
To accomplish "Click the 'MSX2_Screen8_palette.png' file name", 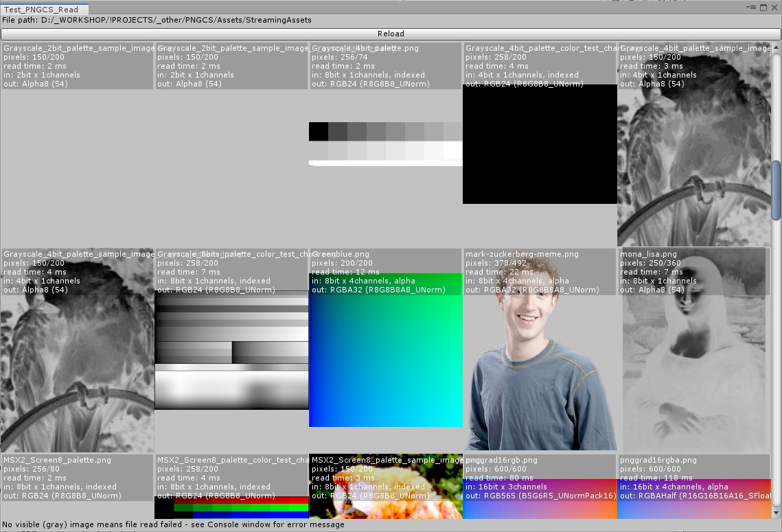I will point(58,460).
